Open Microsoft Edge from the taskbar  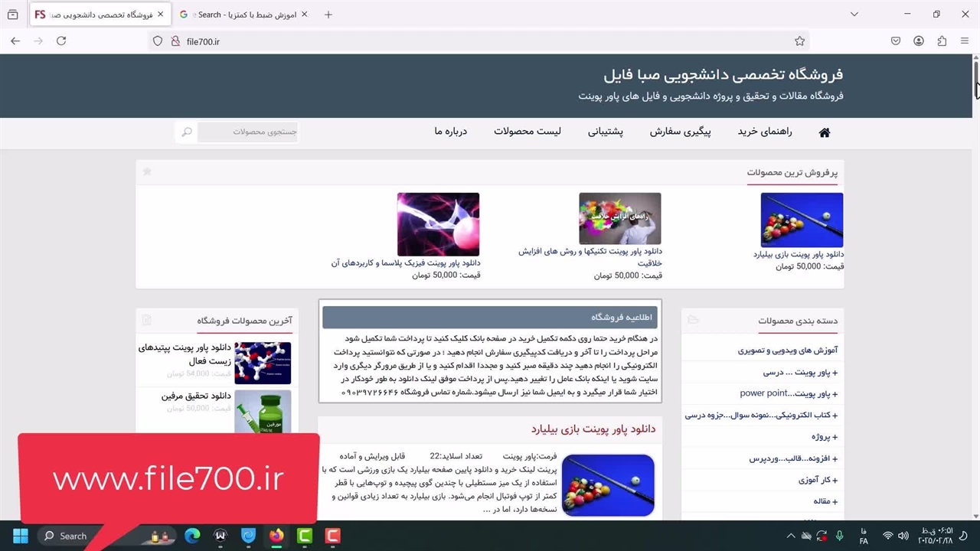click(192, 536)
